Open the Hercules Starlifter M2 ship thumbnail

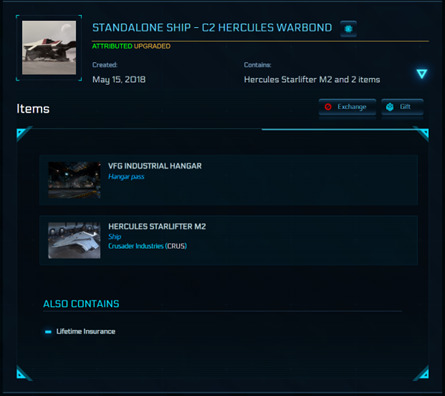point(74,240)
